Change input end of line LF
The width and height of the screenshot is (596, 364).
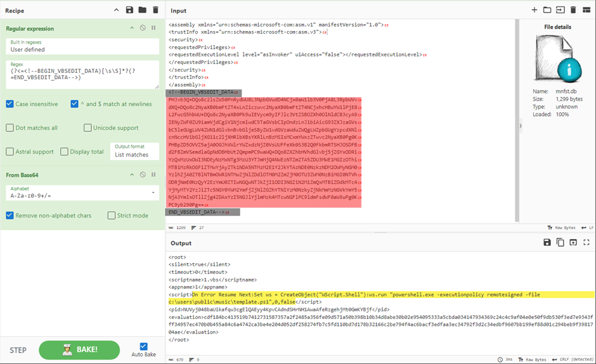(x=587, y=228)
